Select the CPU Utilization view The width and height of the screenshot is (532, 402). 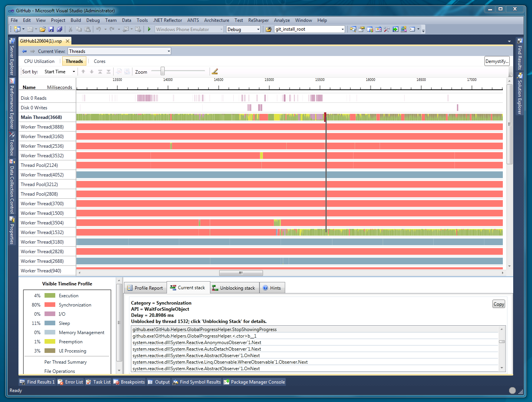click(x=39, y=61)
